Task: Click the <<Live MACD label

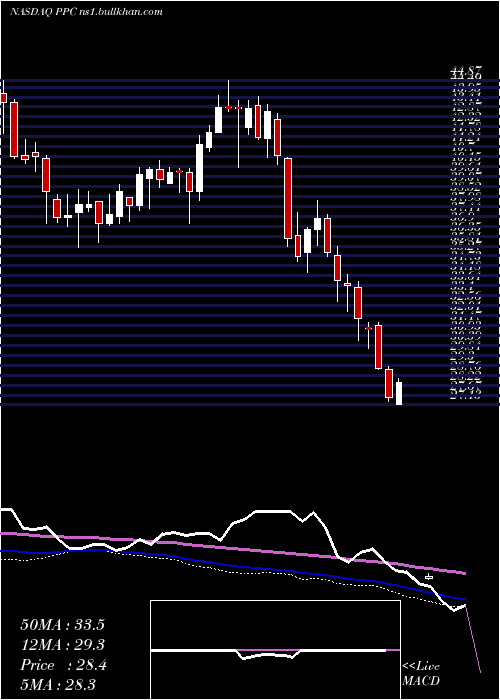Action: 421,674
